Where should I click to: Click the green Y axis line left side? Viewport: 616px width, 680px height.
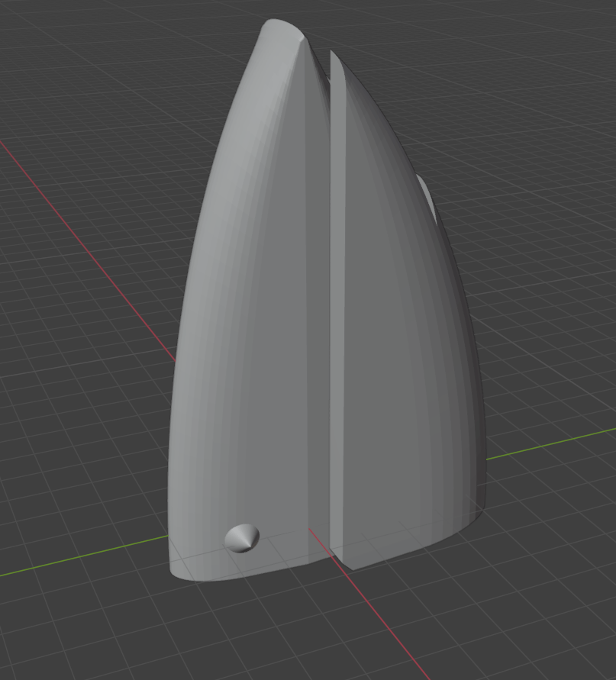[x=76, y=559]
